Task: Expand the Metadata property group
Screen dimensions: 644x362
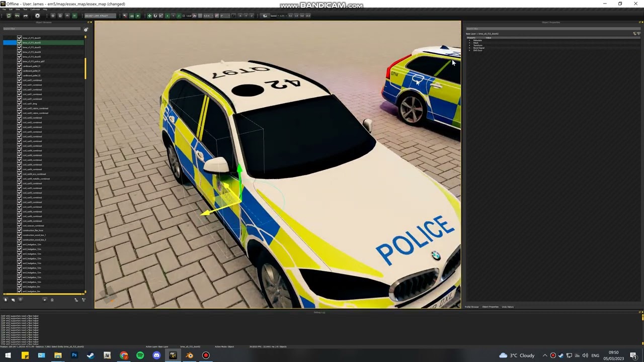Action: [x=469, y=40]
